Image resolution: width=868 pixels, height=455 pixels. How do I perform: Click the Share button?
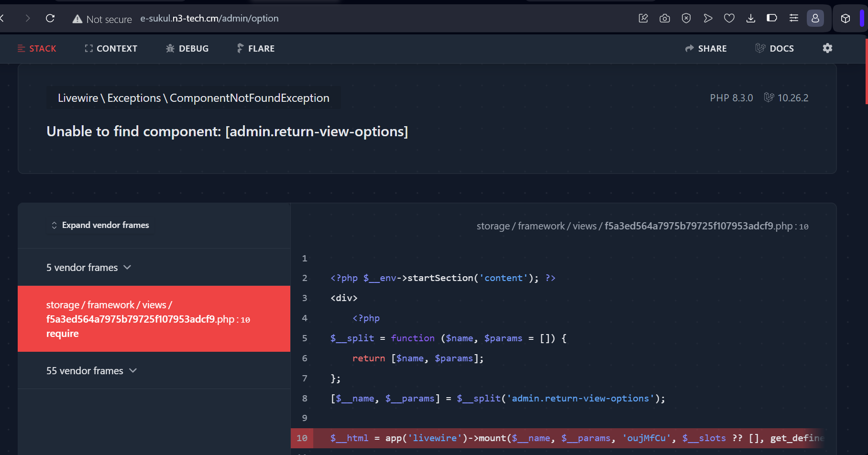coord(706,49)
